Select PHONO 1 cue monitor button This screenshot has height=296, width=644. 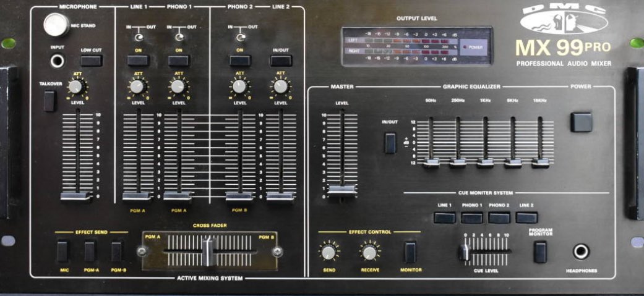[472, 218]
